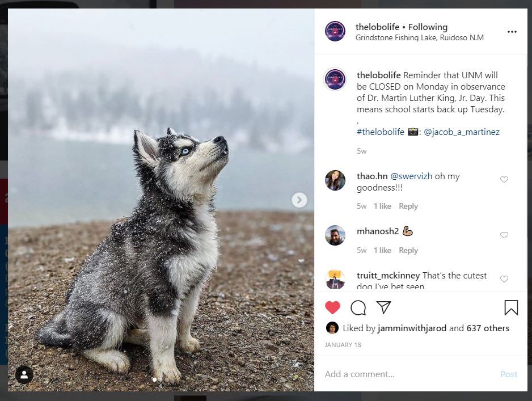Image resolution: width=532 pixels, height=401 pixels.
Task: Open the #thelobolife hashtag
Action: click(x=380, y=132)
